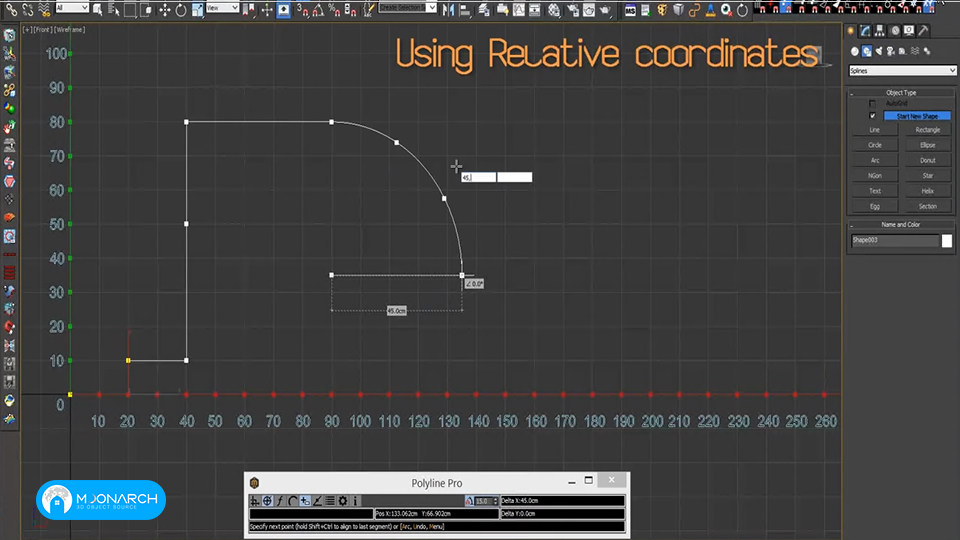Switch to the Display panel tab
Viewport: 960px width, 540px height.
coord(909,30)
